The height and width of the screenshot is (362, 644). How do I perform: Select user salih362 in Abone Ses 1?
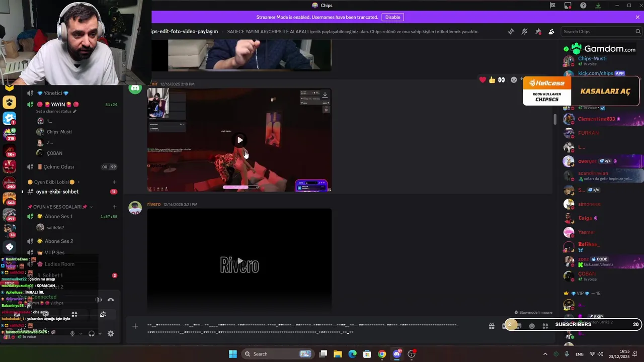[55, 228]
